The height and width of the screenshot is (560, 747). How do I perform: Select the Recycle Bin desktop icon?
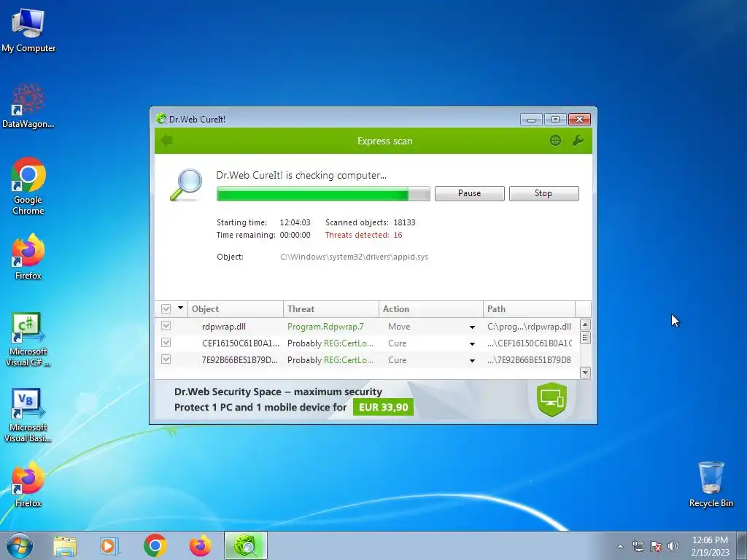pyautogui.click(x=711, y=484)
